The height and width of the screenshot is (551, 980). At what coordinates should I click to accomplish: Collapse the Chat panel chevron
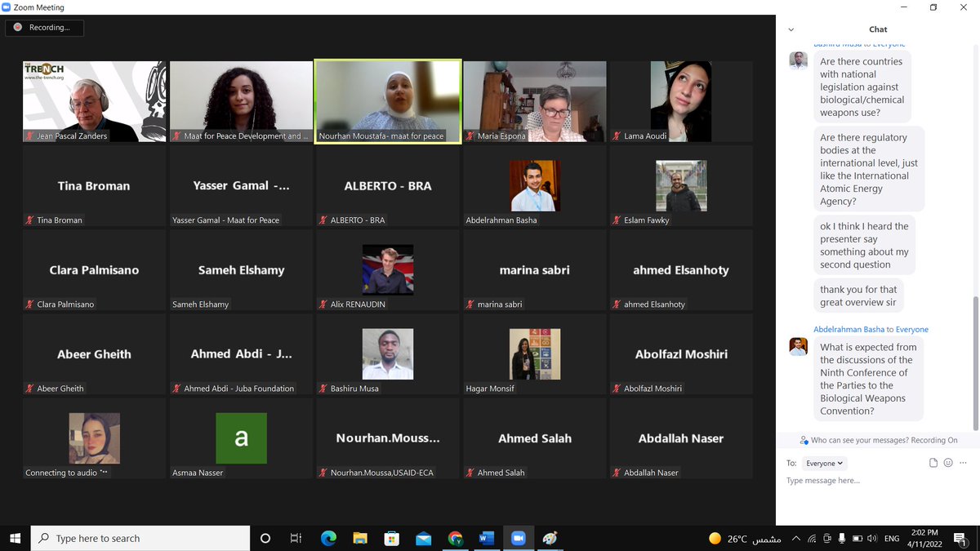[791, 29]
